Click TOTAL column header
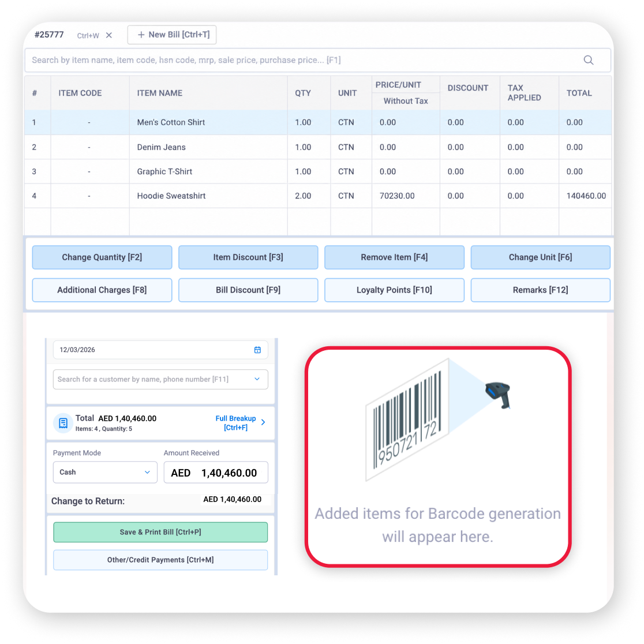Image resolution: width=644 pixels, height=644 pixels. [579, 93]
